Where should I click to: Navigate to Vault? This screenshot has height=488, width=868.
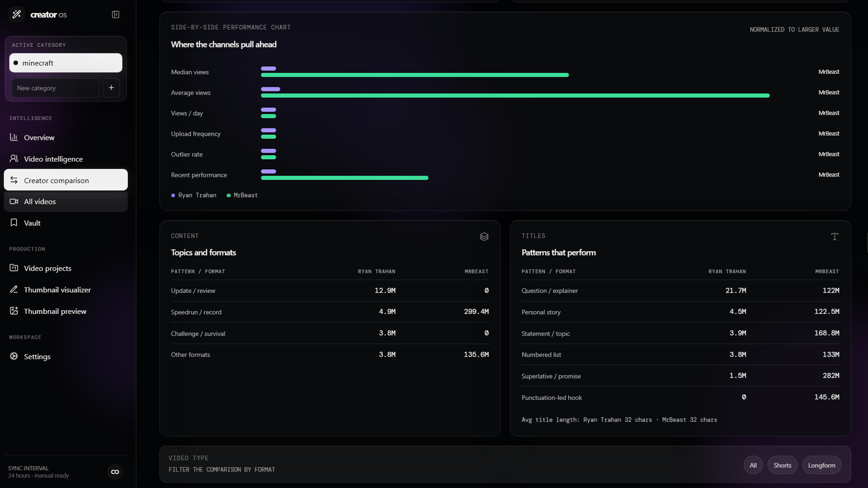point(66,223)
